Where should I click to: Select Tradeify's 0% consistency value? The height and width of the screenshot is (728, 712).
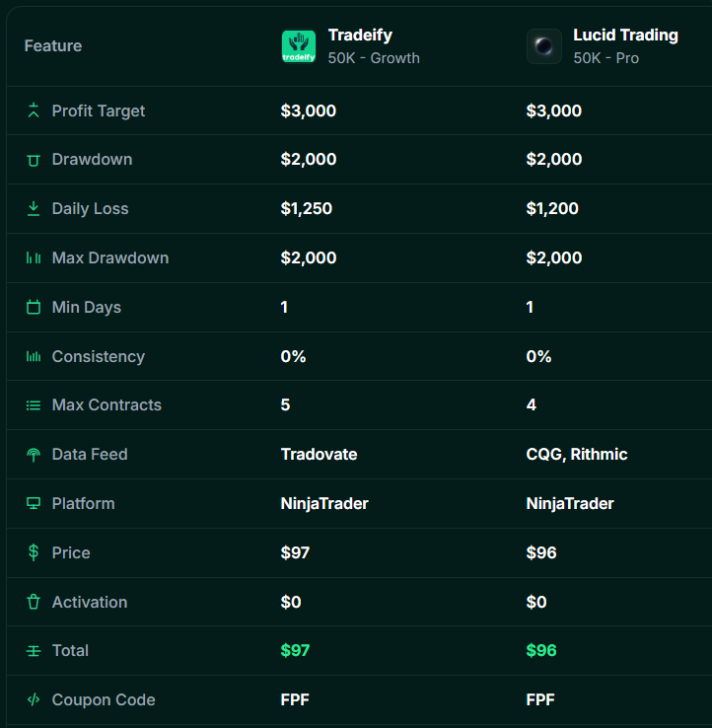pyautogui.click(x=293, y=356)
